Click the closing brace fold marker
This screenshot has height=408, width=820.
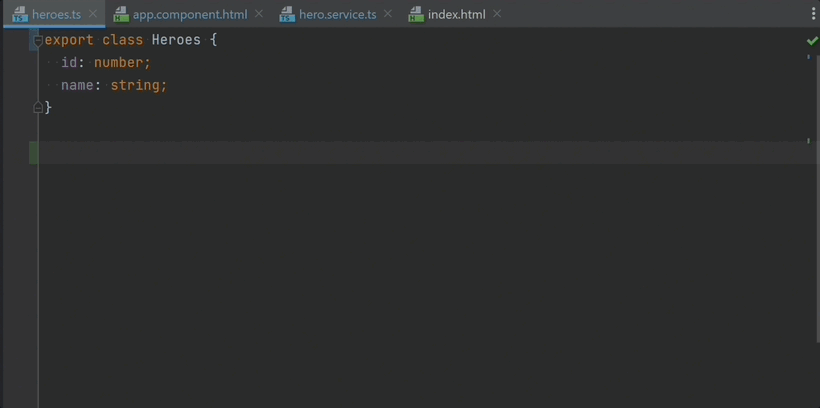tap(38, 108)
